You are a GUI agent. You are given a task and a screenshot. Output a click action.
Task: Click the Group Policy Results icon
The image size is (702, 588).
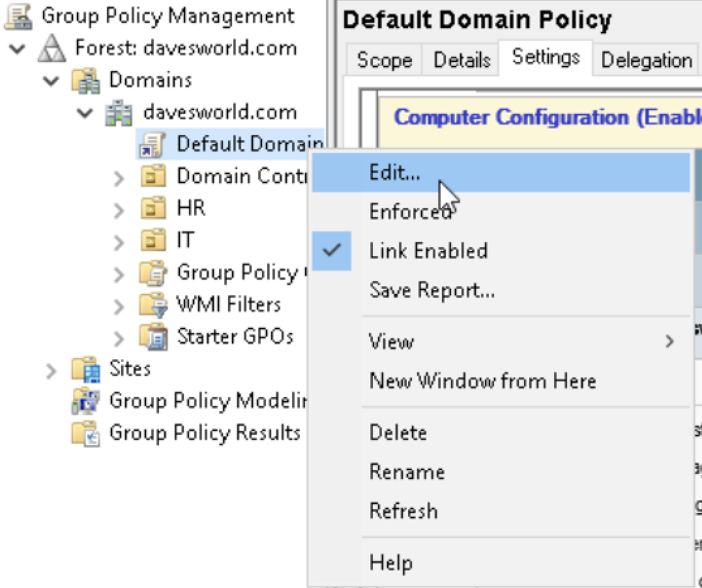coord(86,434)
